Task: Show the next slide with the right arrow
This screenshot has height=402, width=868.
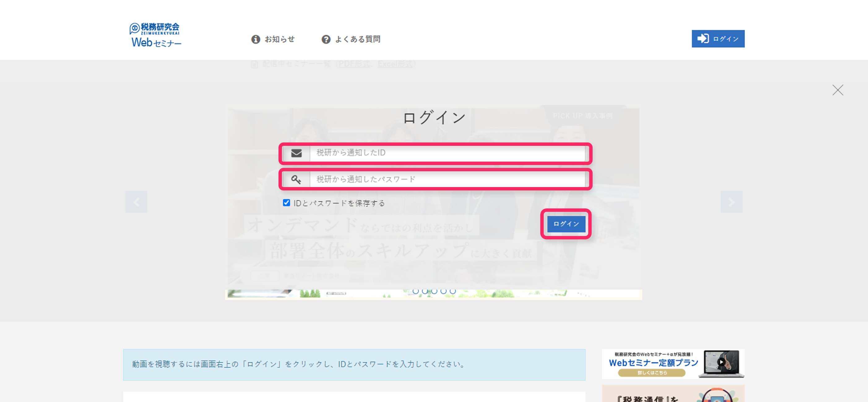Action: click(732, 202)
